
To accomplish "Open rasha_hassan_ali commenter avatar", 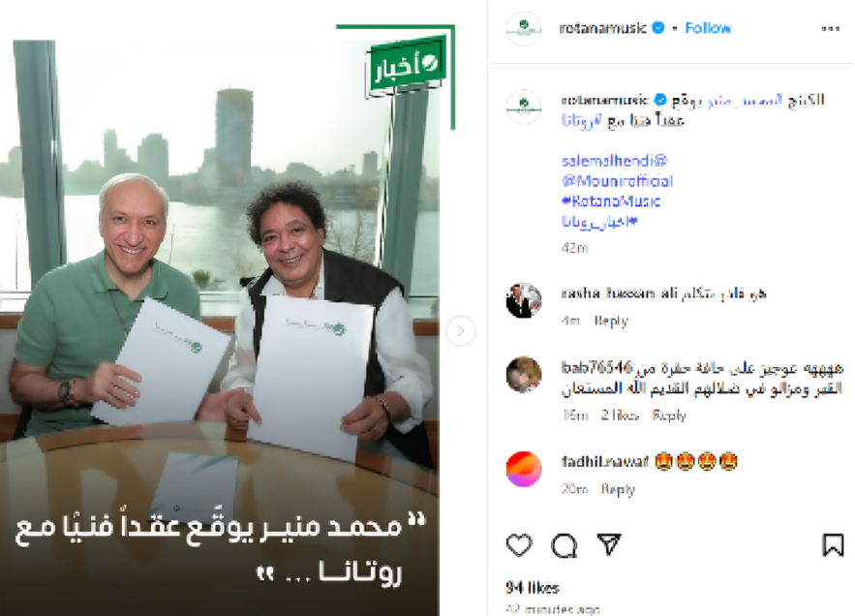I will tap(524, 300).
